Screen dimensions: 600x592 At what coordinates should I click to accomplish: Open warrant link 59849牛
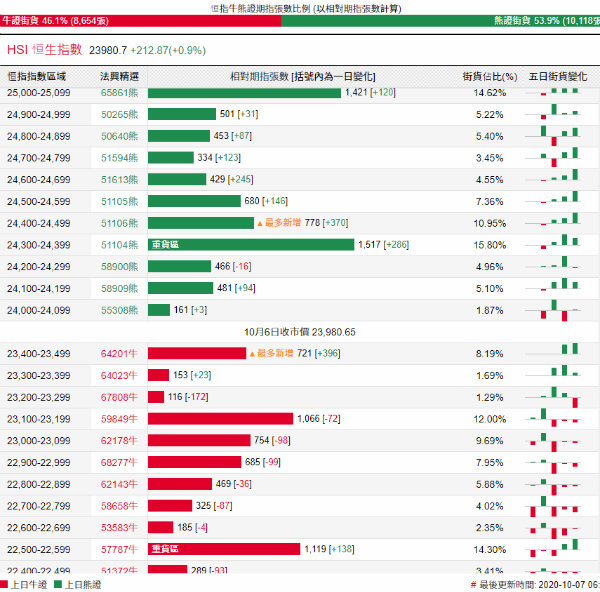pos(119,419)
